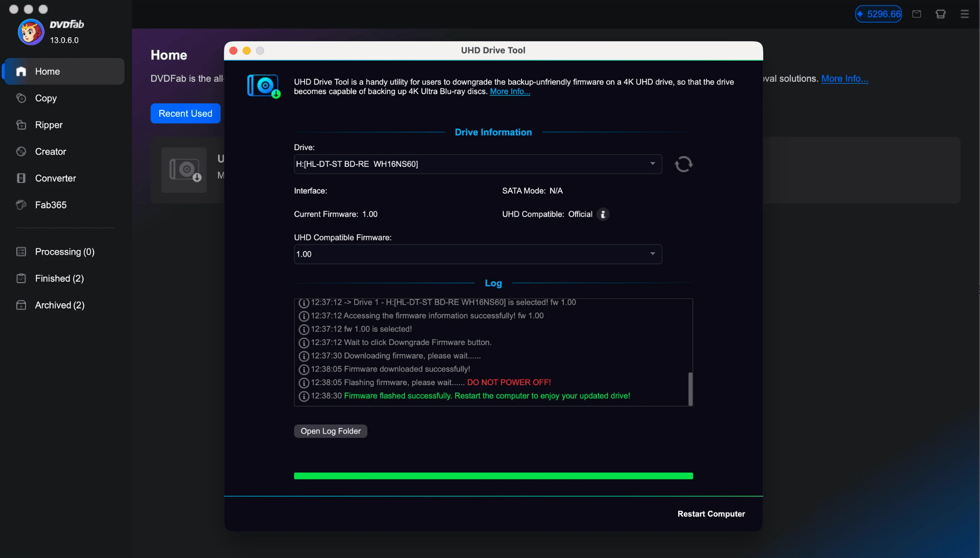This screenshot has width=980, height=558.
Task: Refresh the drive list
Action: 683,164
